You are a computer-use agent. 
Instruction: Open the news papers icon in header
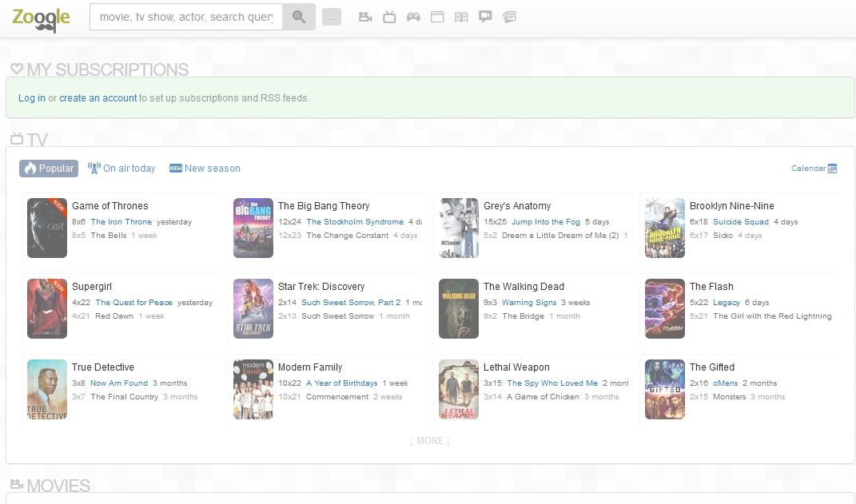[x=509, y=17]
